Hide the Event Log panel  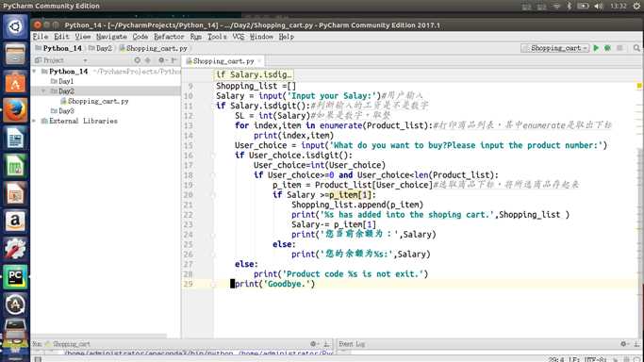636,343
